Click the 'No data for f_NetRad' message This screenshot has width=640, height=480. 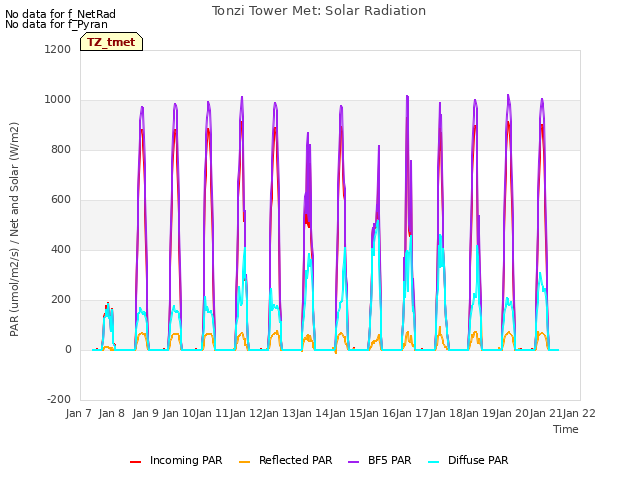tap(60, 14)
